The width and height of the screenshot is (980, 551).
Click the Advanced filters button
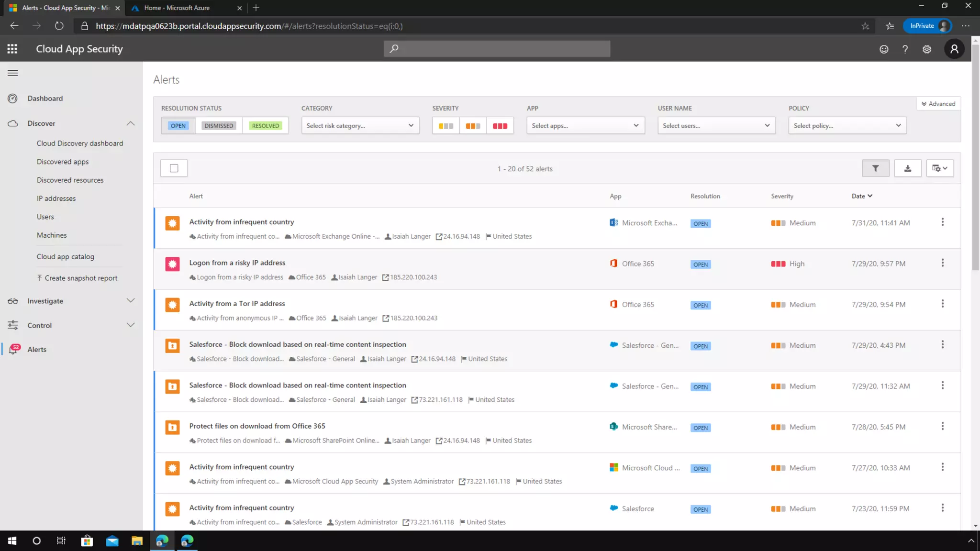point(938,104)
